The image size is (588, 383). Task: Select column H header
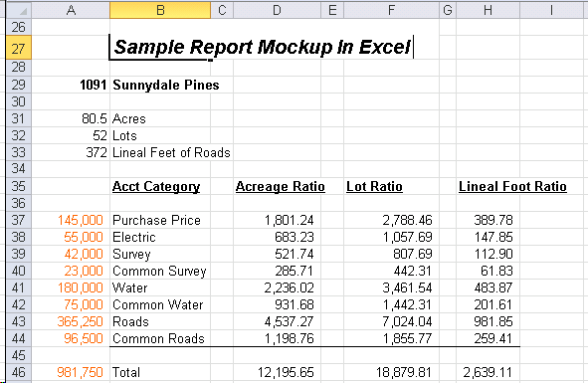coord(488,10)
